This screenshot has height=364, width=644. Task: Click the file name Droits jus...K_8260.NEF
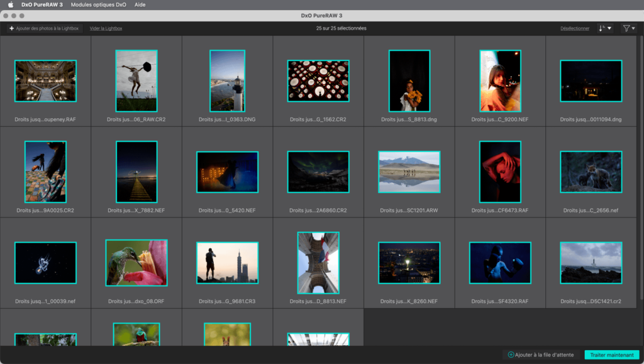pyautogui.click(x=409, y=301)
